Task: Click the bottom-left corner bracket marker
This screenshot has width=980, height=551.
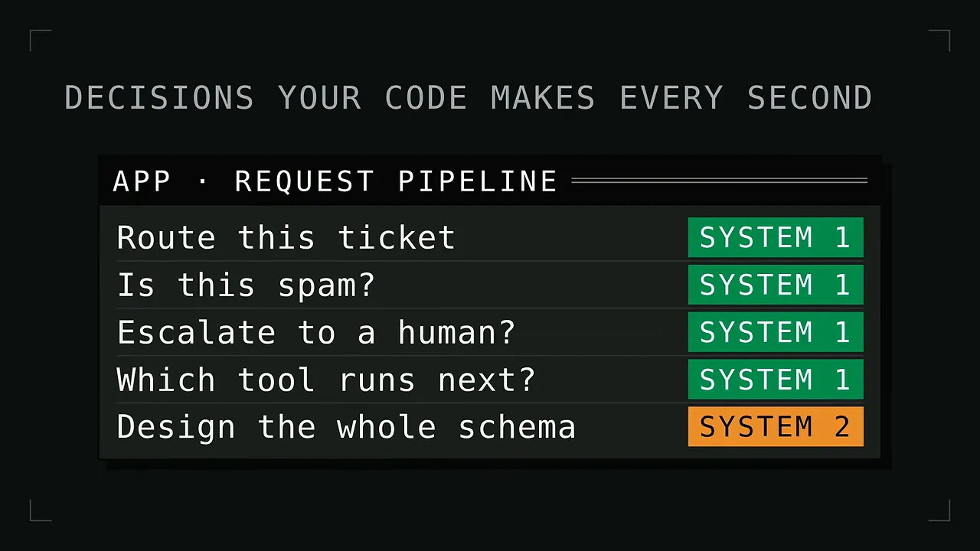Action: click(40, 510)
